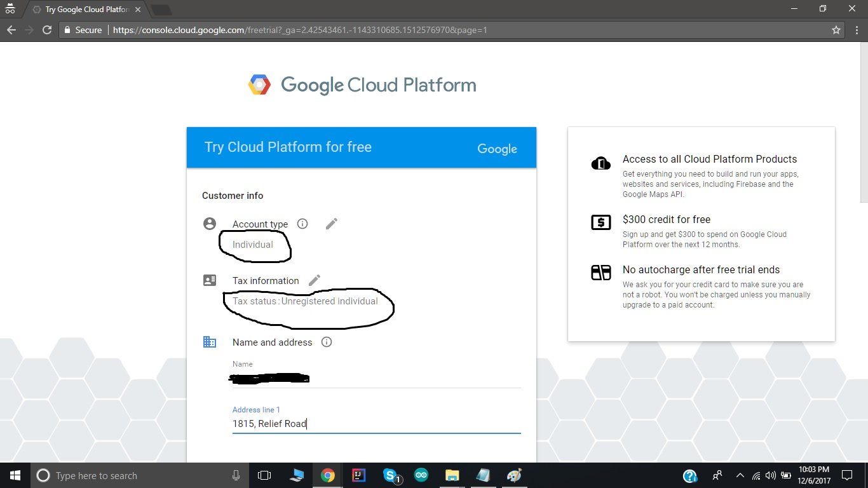Click 'Try Cloud Platform for free' header
Image resolution: width=868 pixels, height=488 pixels.
[288, 147]
